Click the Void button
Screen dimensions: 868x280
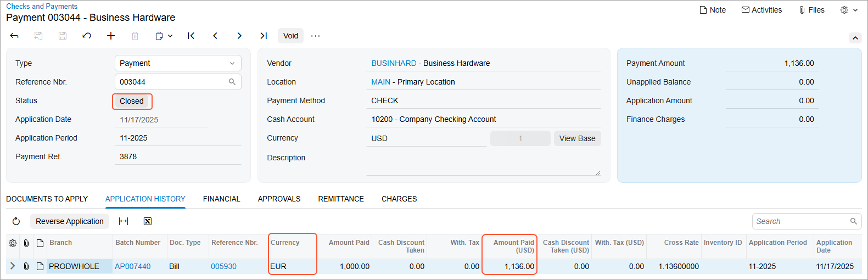click(290, 36)
